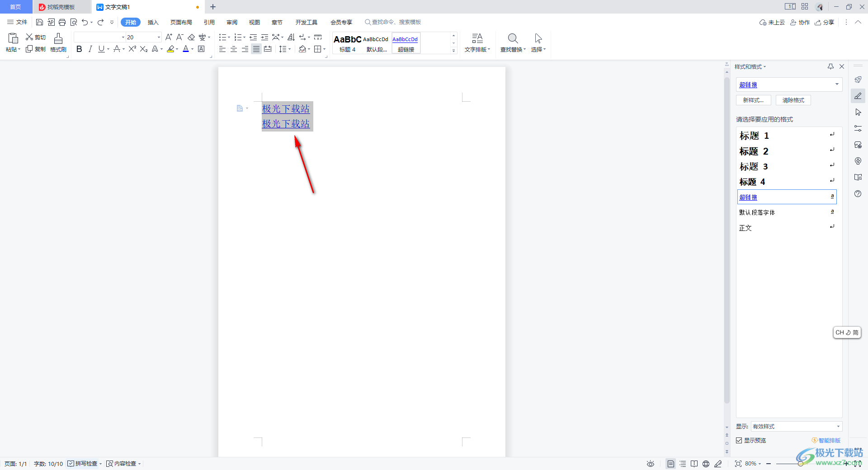Increase paragraph indent
This screenshot has height=470, width=868.
pyautogui.click(x=264, y=37)
